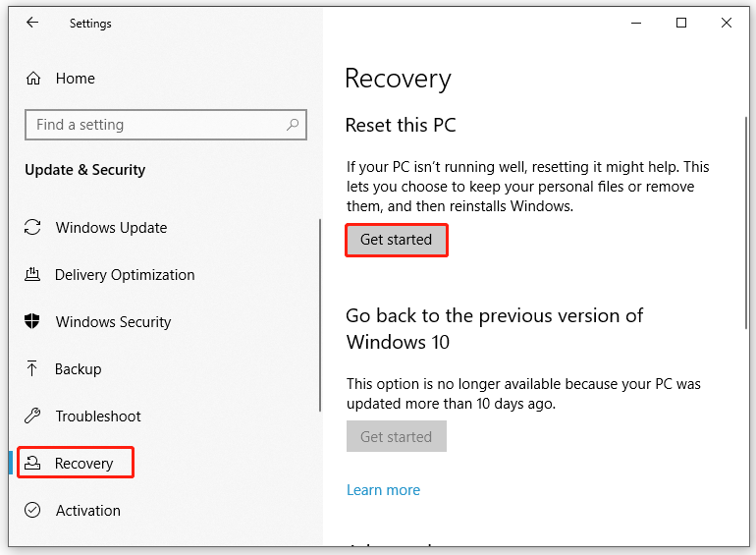756x555 pixels.
Task: Select Backup in the sidebar
Action: [79, 369]
